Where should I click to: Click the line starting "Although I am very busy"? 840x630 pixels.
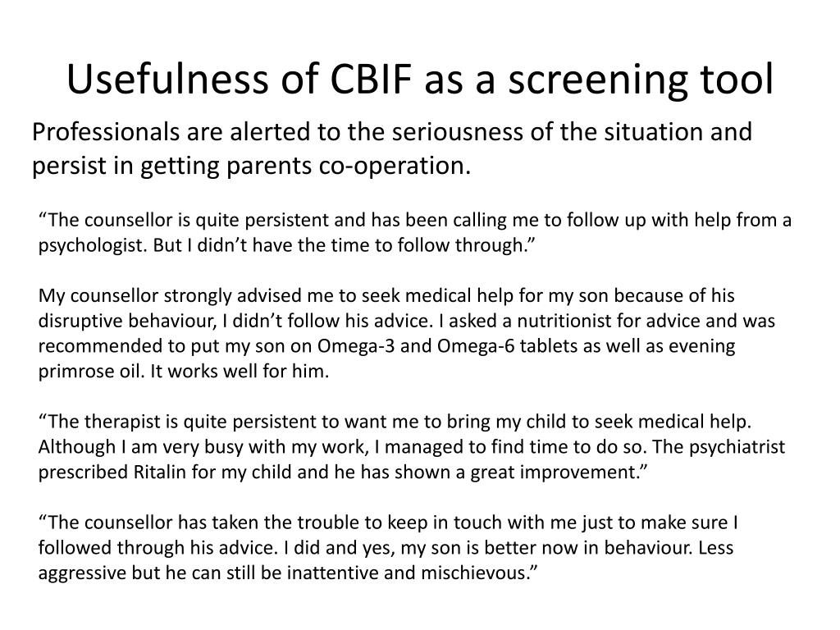coord(412,447)
